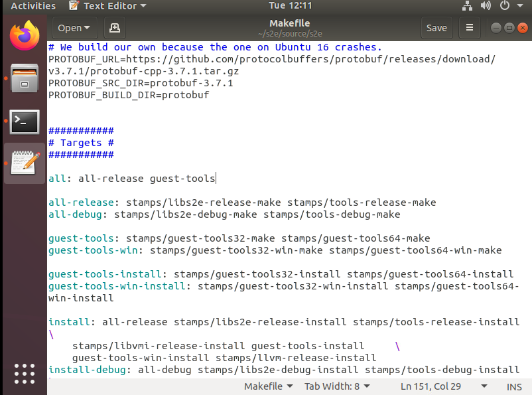The width and height of the screenshot is (532, 395).
Task: Click the 'guest-tools:' target line
Action: pyautogui.click(x=239, y=238)
